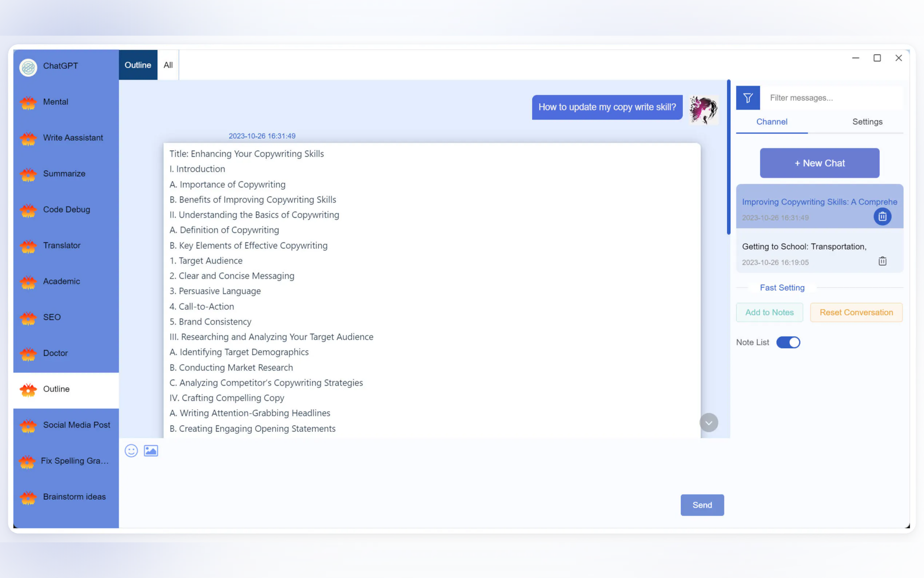
Task: Click the filter funnel icon
Action: coord(748,98)
